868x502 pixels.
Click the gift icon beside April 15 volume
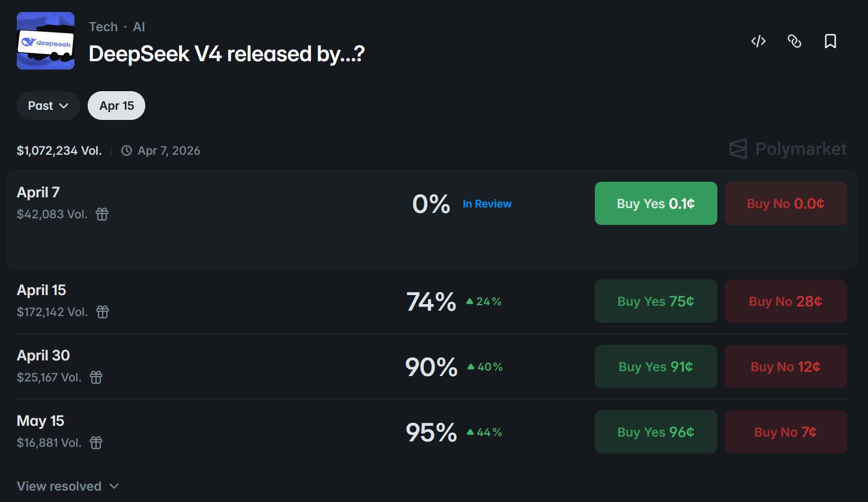click(x=103, y=312)
